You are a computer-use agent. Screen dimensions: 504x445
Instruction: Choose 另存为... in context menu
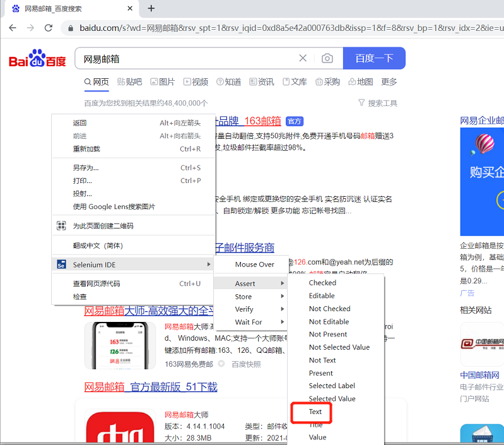coord(133,168)
